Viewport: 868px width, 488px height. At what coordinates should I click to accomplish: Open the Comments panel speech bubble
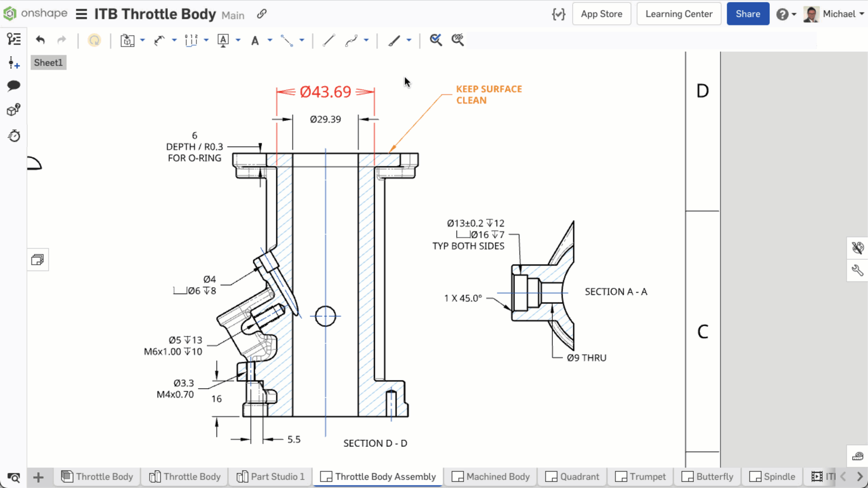14,86
